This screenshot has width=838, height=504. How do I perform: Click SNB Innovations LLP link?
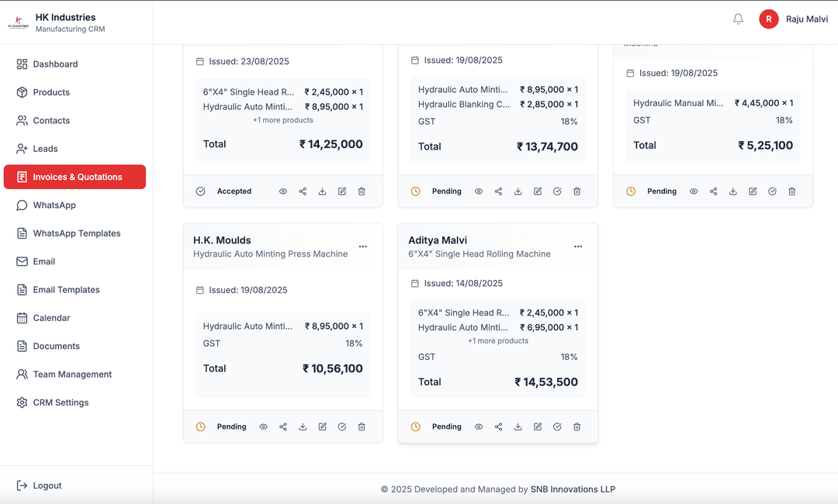pyautogui.click(x=573, y=489)
